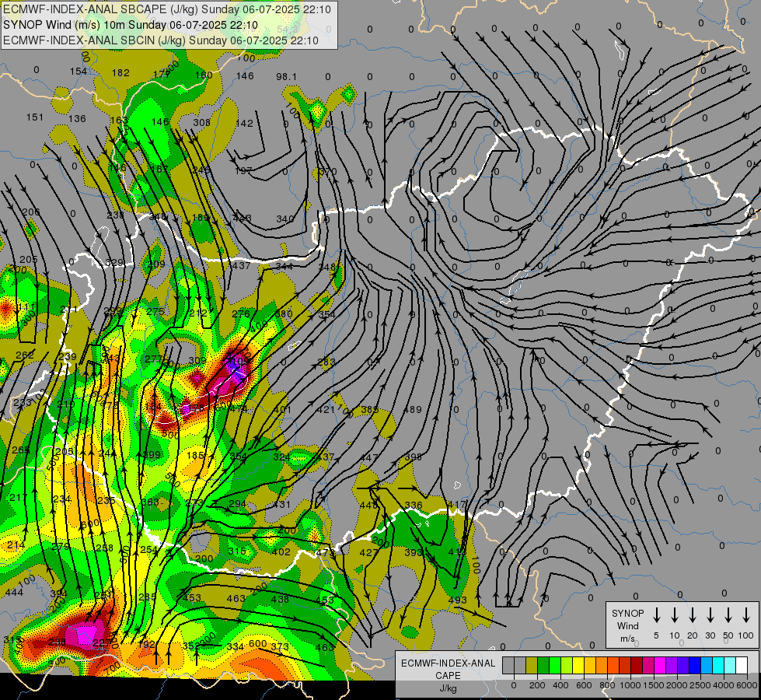The image size is (761, 700).
Task: Click the 154 value near top left
Action: click(79, 72)
